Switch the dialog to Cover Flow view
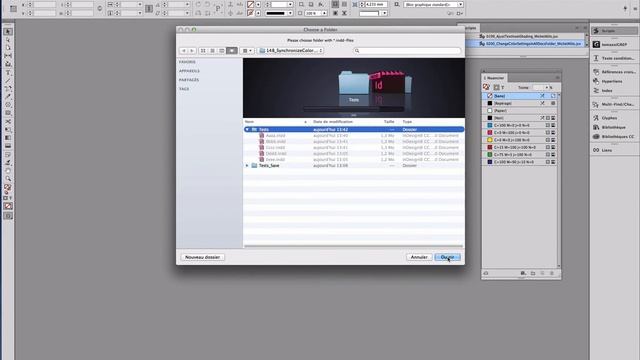Image resolution: width=640 pixels, height=360 pixels. 232,51
